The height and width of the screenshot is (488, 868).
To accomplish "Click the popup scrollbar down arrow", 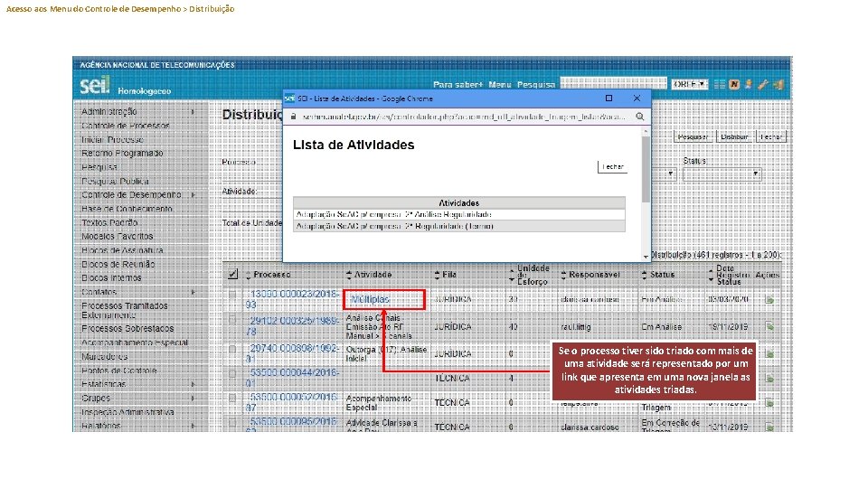I will pyautogui.click(x=646, y=257).
